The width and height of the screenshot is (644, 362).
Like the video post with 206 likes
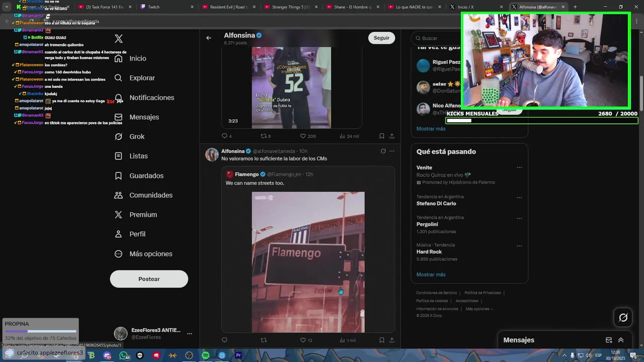pyautogui.click(x=308, y=136)
